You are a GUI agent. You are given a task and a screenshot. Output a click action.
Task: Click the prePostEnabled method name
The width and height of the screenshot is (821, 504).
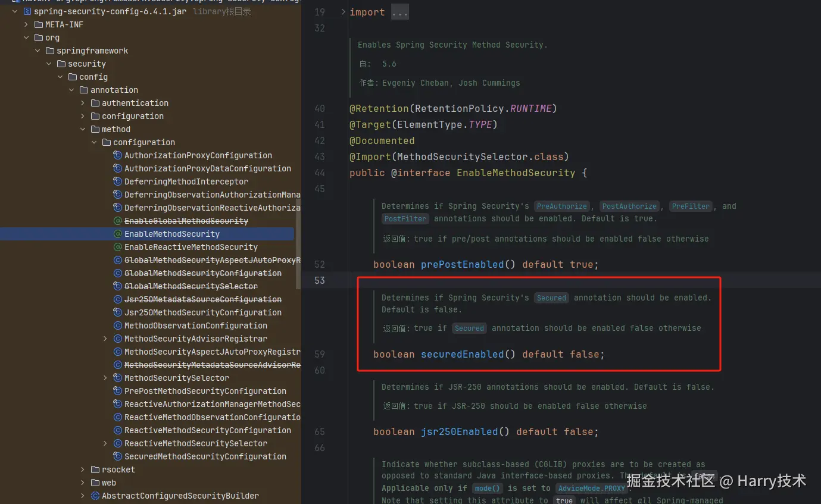463,264
